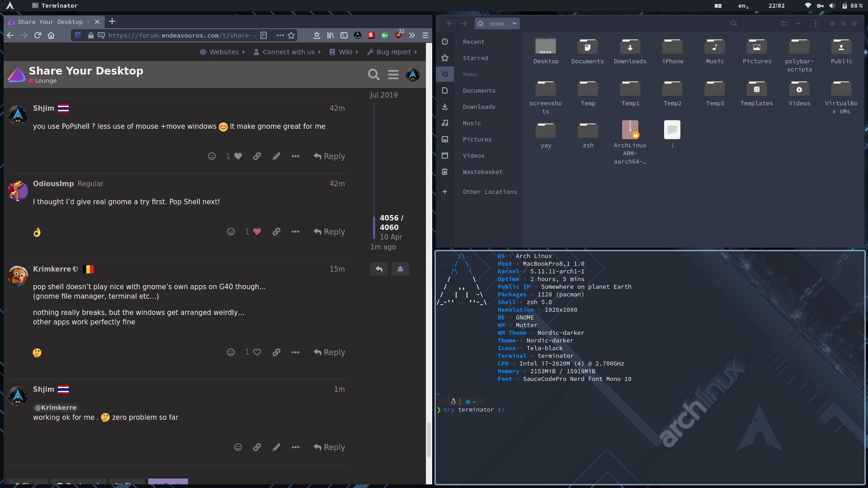Show more toolbar extensions chevron
The width and height of the screenshot is (868, 488).
(412, 35)
